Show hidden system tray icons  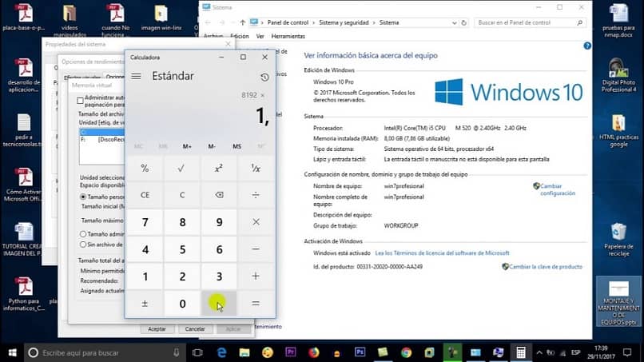(539, 352)
